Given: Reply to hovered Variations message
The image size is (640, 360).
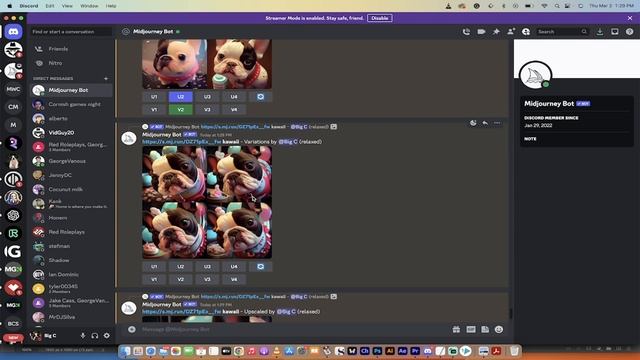Looking at the screenshot, I should [485, 123].
